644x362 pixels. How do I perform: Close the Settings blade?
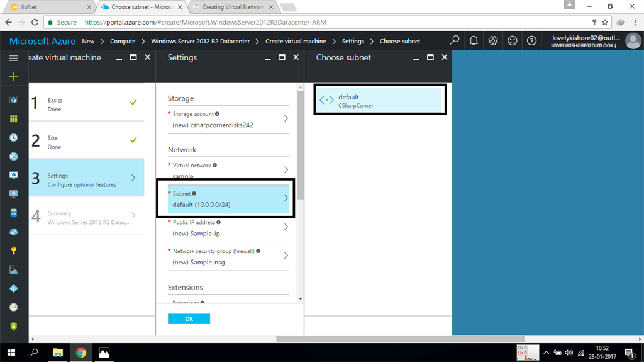click(x=296, y=57)
